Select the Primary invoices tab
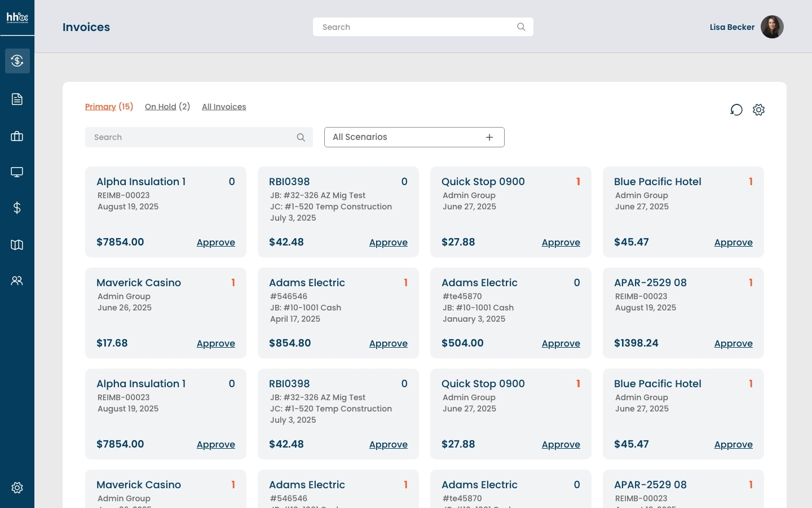Screen dimensions: 812x508 click(x=100, y=107)
